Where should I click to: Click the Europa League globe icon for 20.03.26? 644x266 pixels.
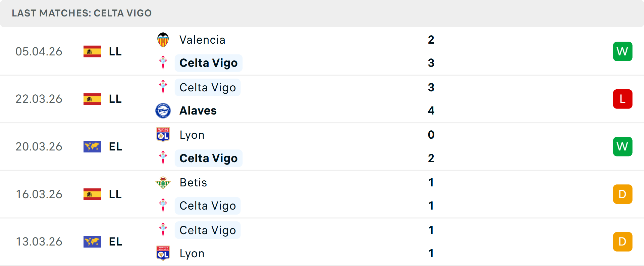point(92,146)
